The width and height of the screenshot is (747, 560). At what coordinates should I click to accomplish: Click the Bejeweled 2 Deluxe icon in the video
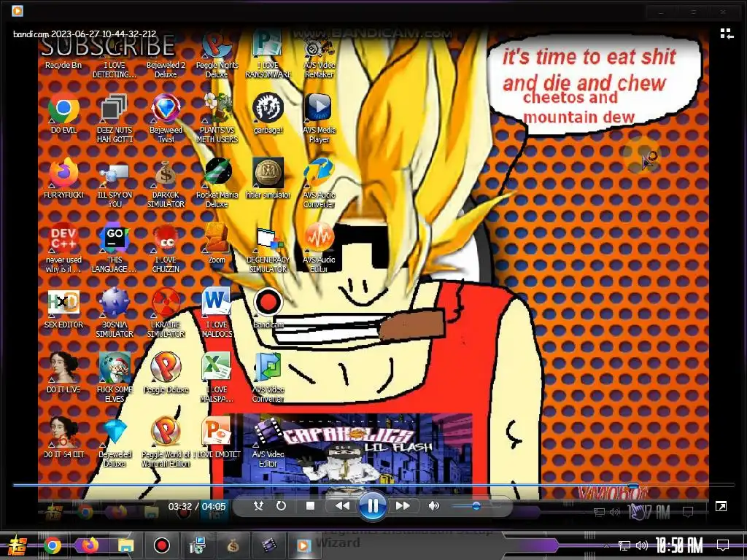point(166,52)
